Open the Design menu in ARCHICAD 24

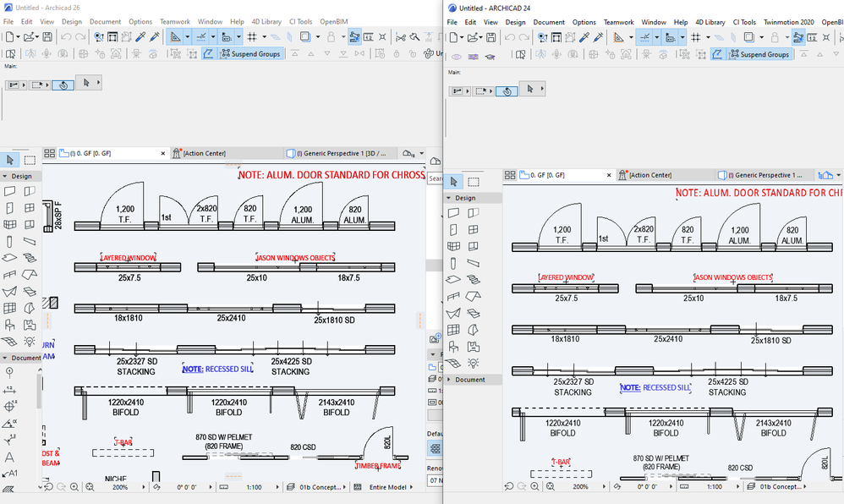pos(515,22)
